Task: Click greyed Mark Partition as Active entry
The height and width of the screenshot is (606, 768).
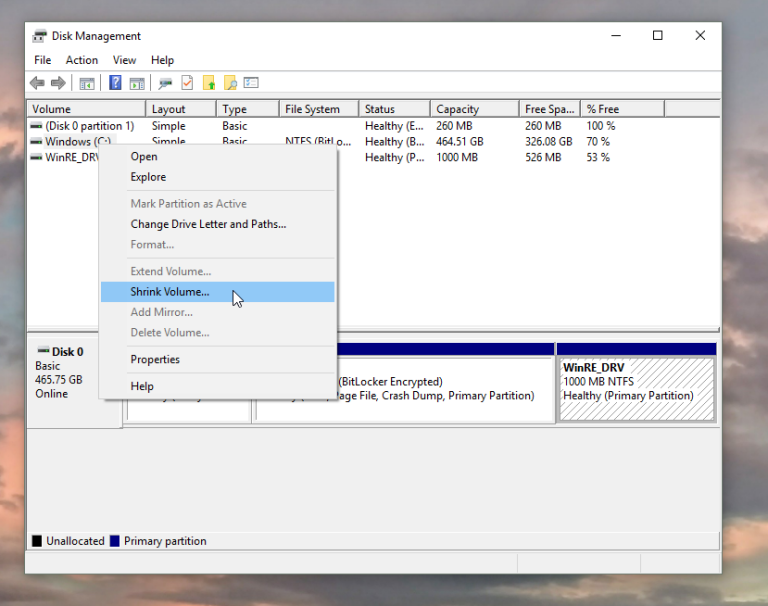Action: pyautogui.click(x=217, y=204)
